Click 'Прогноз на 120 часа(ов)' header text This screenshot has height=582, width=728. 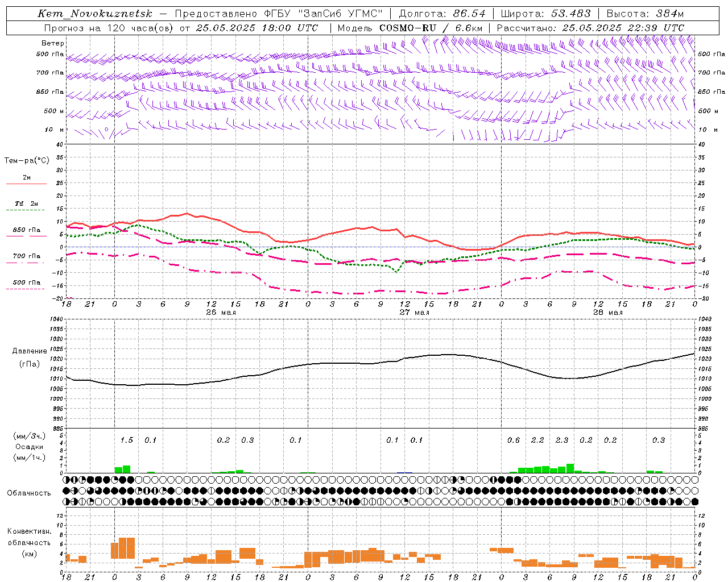tap(109, 27)
